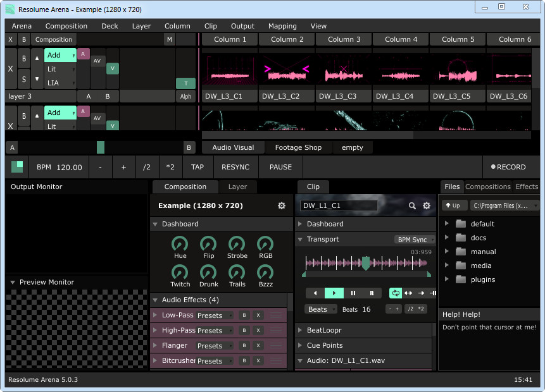Click the Up folder navigation button
Screen dimensions: 545x392
pyautogui.click(x=454, y=205)
